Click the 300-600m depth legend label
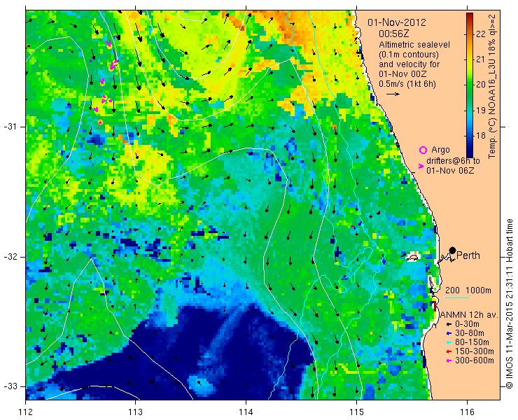This screenshot has height=420, width=518. coord(475,360)
